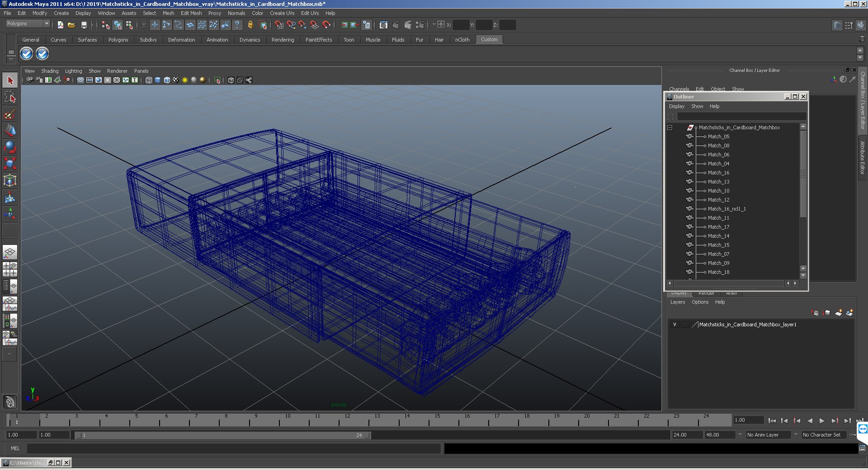Toggle textured display checker icon
The image size is (868, 470).
(x=175, y=80)
